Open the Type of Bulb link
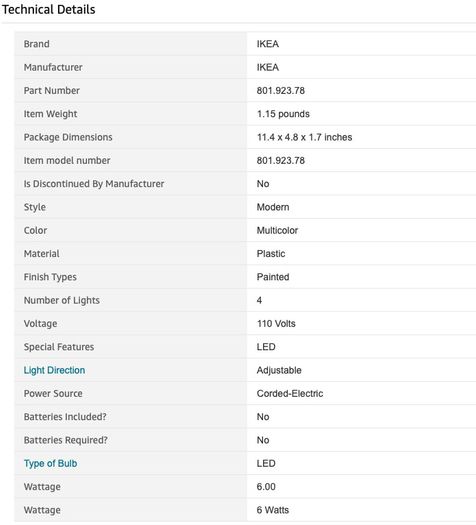Screen dimensions: 476x525 (50, 463)
